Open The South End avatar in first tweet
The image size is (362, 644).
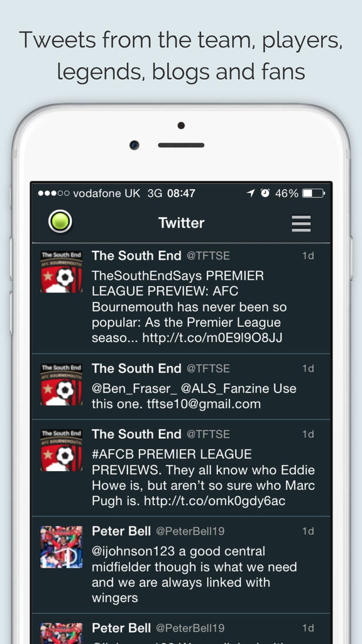pos(62,272)
